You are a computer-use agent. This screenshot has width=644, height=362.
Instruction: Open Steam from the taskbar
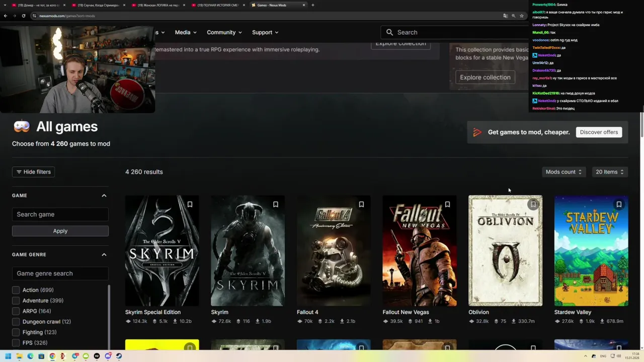click(x=119, y=356)
